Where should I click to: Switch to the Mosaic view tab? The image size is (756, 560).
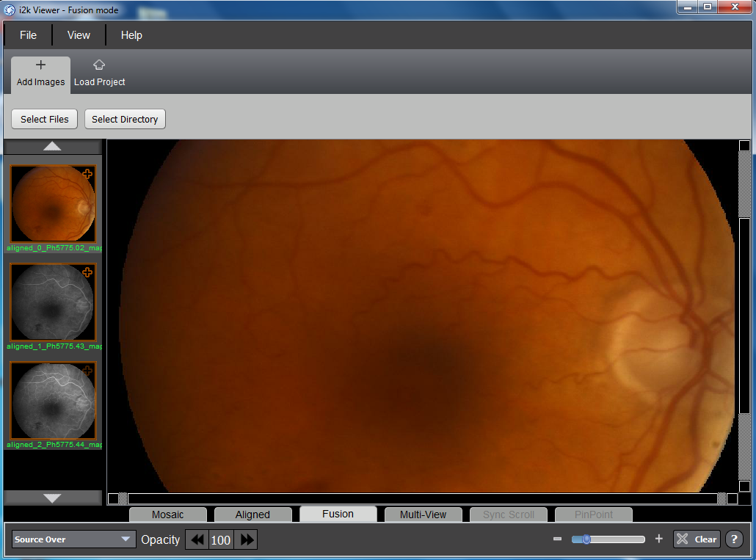168,514
